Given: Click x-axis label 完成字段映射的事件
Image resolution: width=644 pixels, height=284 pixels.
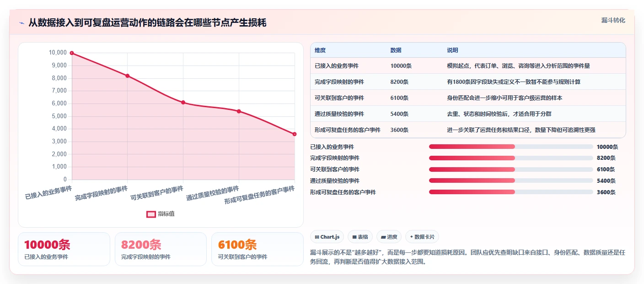Looking at the screenshot, I should (x=102, y=193).
